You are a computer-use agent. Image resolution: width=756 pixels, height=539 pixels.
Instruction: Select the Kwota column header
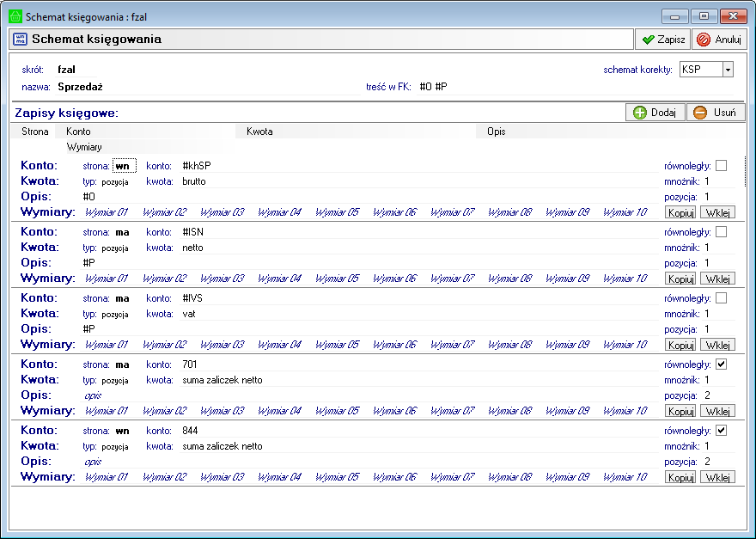click(259, 132)
